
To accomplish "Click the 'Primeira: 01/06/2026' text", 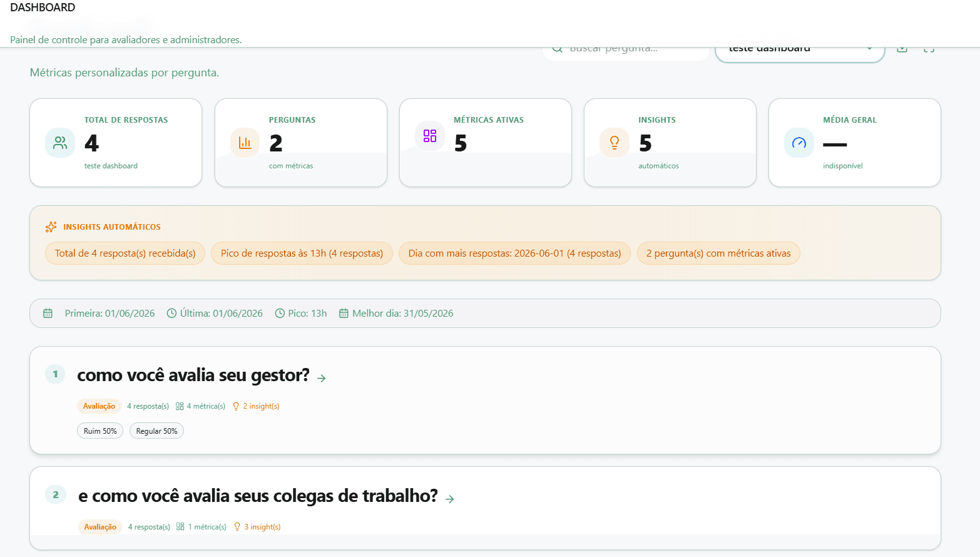I will [110, 313].
